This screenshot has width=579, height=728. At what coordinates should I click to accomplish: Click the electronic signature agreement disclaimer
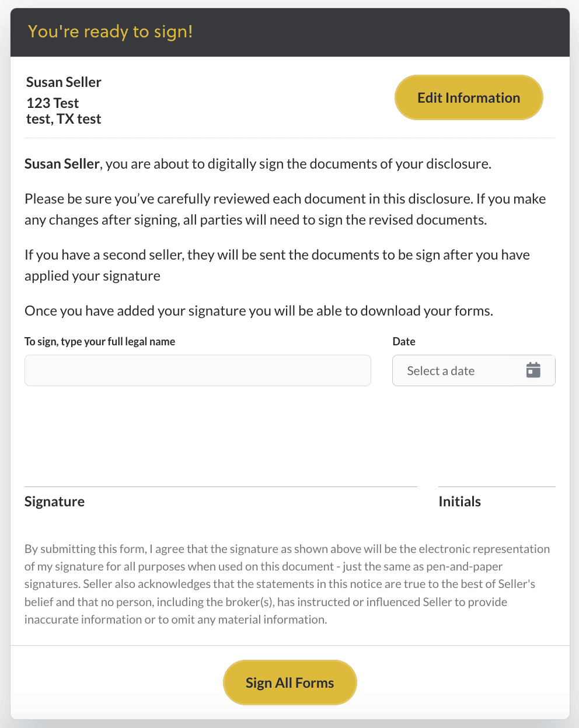[x=287, y=584]
